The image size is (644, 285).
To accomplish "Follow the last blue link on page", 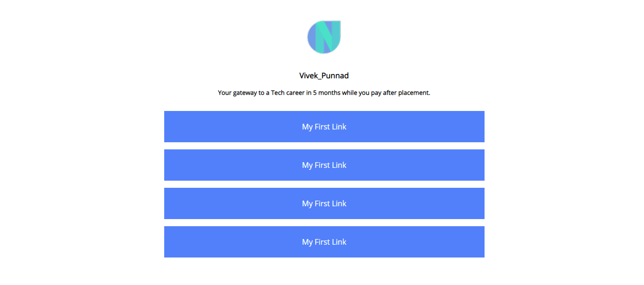I will [324, 242].
